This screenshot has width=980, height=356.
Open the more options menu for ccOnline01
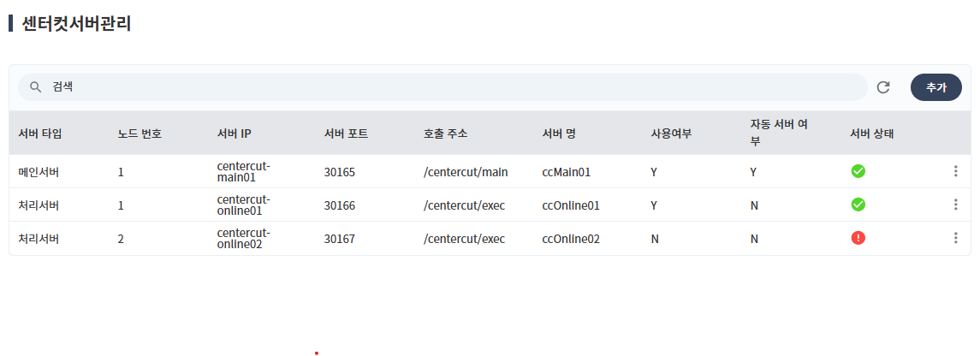click(x=955, y=205)
